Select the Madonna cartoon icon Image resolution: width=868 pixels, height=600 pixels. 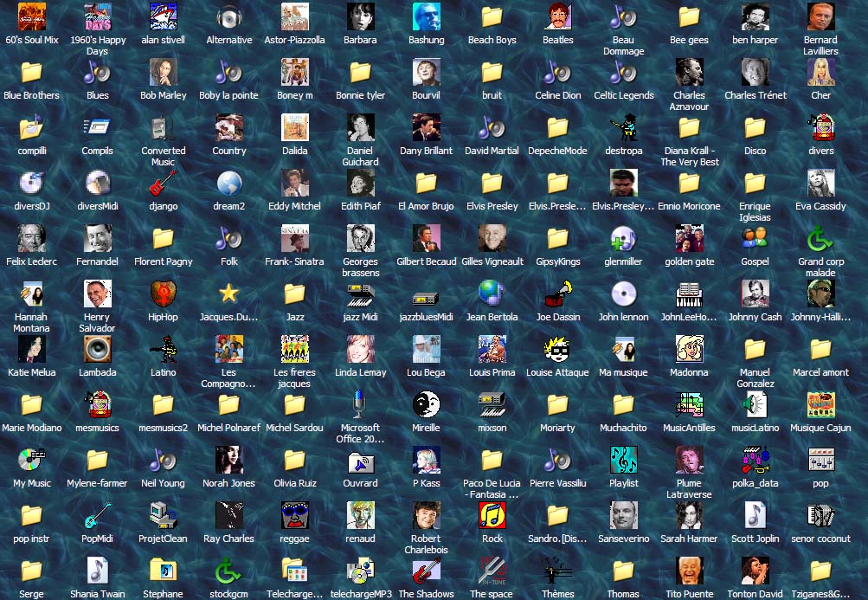tap(689, 349)
